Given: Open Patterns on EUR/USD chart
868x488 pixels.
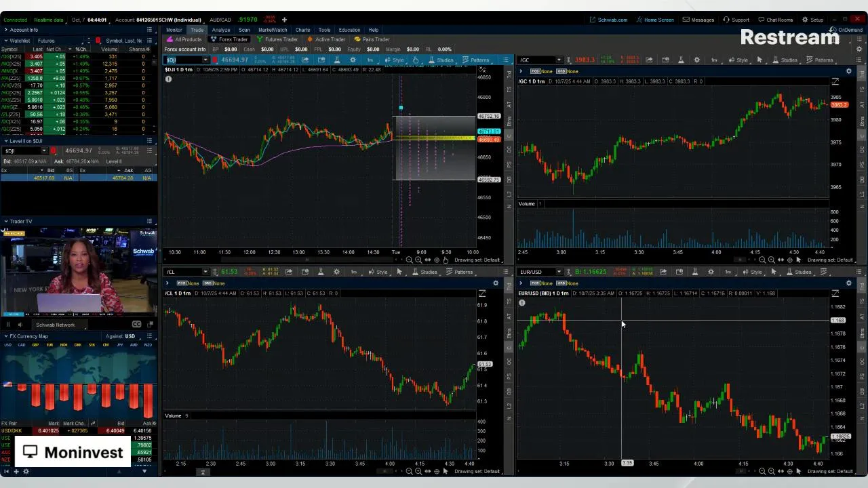Looking at the screenshot, I should (x=825, y=272).
